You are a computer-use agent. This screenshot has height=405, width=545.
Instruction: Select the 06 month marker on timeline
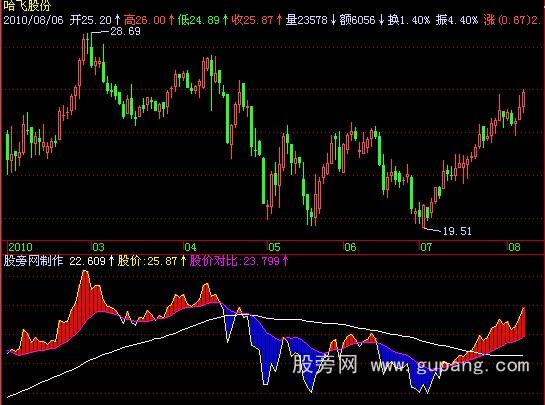[350, 247]
